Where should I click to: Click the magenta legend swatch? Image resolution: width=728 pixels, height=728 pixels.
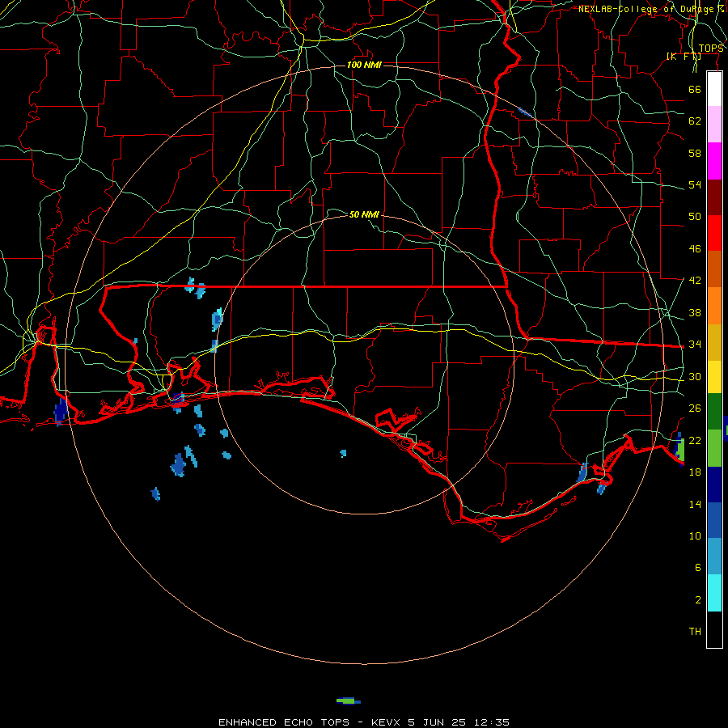(x=714, y=161)
